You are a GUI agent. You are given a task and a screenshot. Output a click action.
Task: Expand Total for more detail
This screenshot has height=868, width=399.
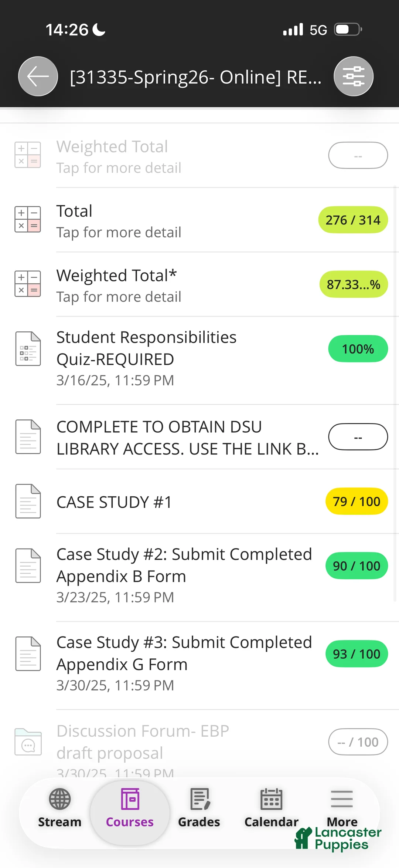pos(119,221)
